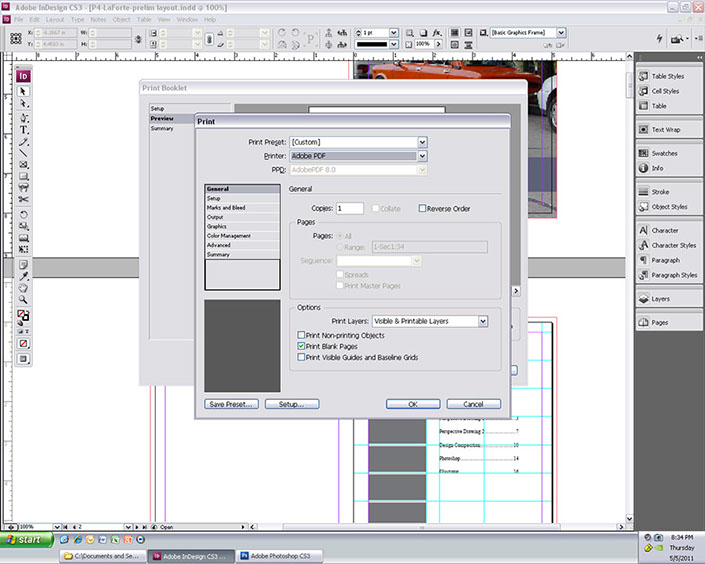Toggle the Spreads checkbox
The width and height of the screenshot is (705, 564).
(x=340, y=274)
